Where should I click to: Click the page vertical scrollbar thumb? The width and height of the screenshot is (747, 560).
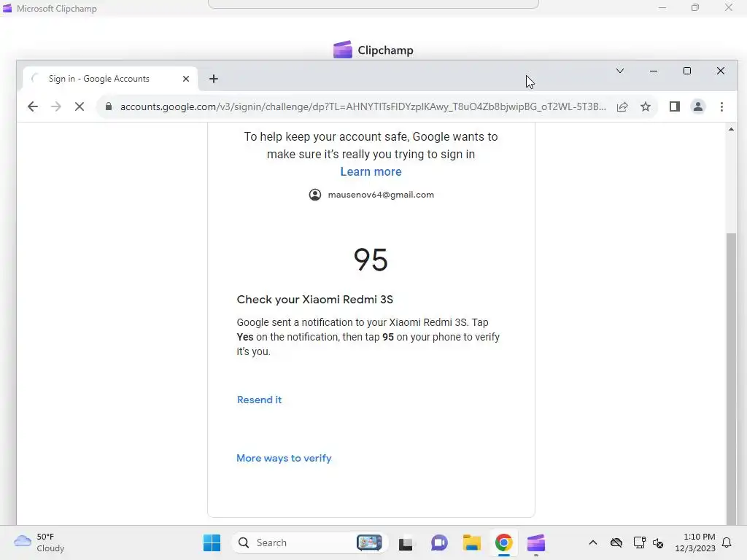point(731,378)
